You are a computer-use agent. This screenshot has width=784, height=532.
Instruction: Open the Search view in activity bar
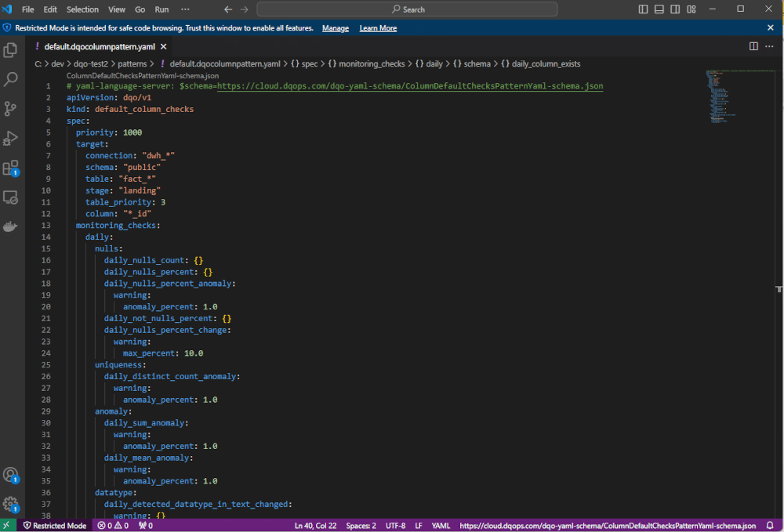tap(11, 79)
